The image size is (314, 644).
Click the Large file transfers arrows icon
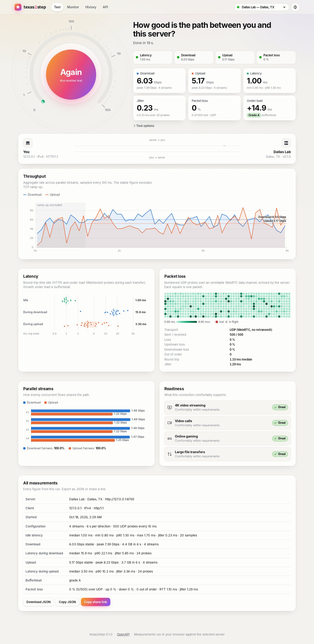(x=169, y=454)
